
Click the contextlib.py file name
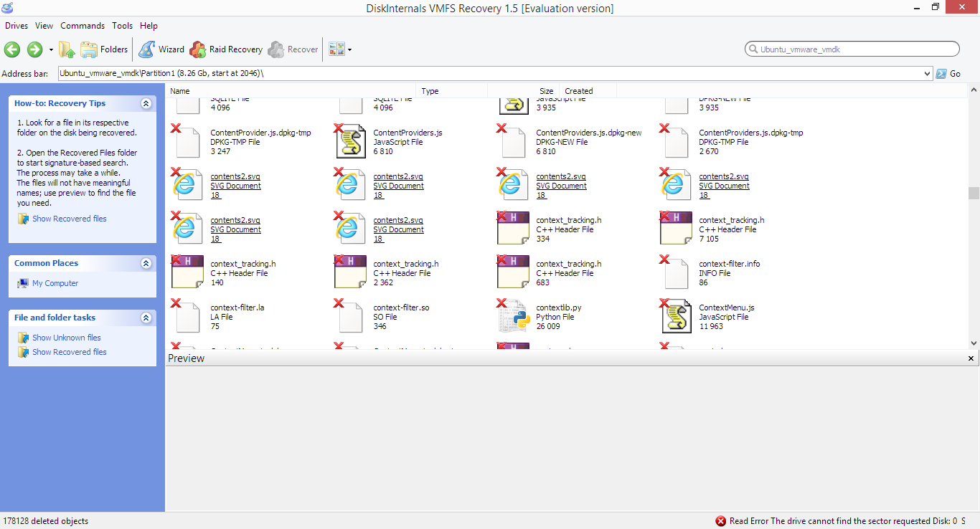click(x=559, y=308)
